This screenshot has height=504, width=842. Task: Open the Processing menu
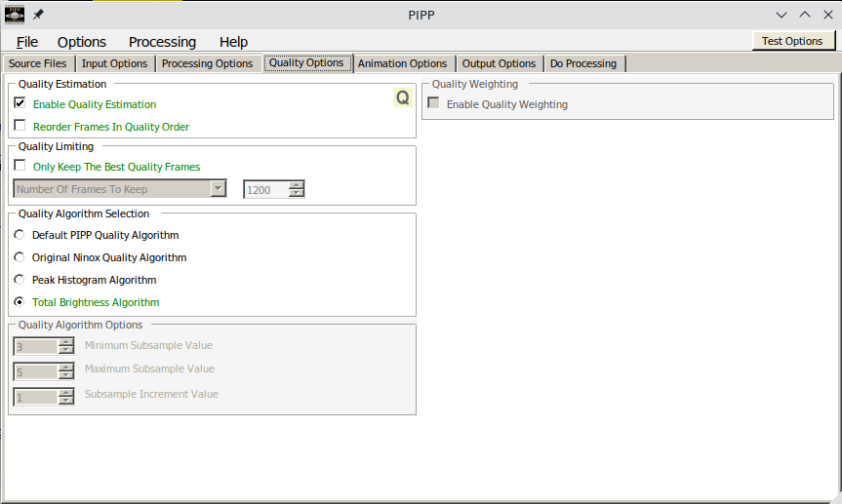pos(162,42)
